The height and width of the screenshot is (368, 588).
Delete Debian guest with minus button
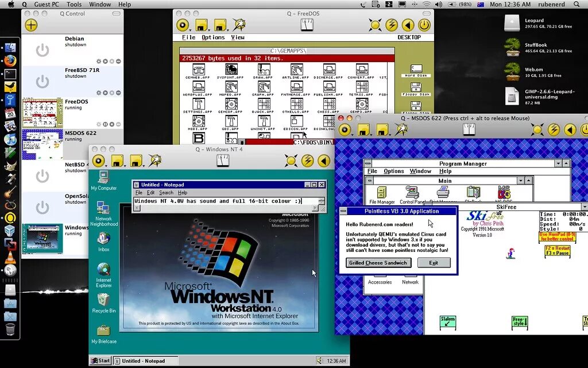tap(118, 61)
